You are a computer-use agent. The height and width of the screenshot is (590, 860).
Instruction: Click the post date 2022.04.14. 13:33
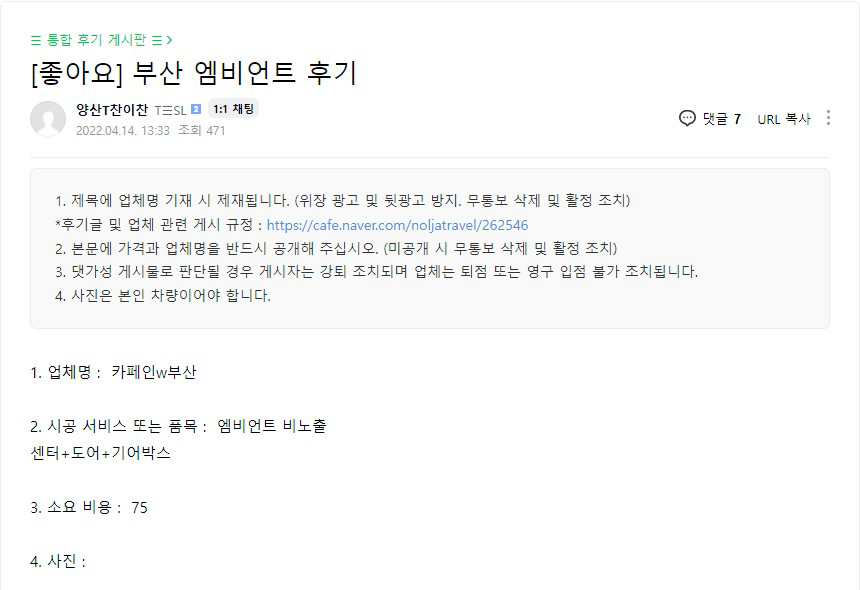pyautogui.click(x=122, y=130)
